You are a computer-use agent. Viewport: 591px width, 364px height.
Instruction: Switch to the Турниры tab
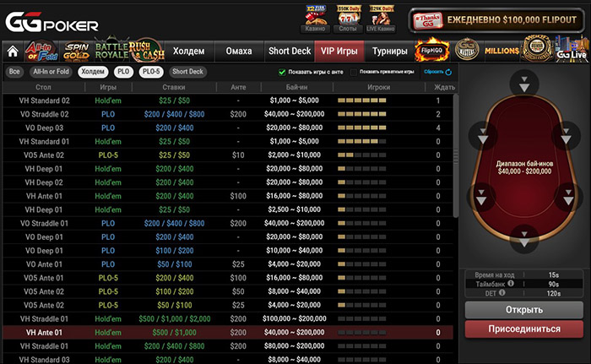pyautogui.click(x=388, y=52)
